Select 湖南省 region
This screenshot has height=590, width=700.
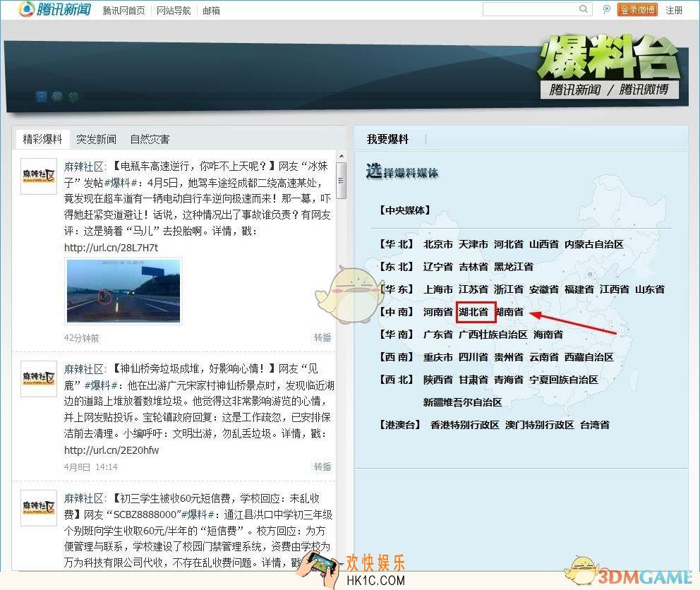click(509, 312)
